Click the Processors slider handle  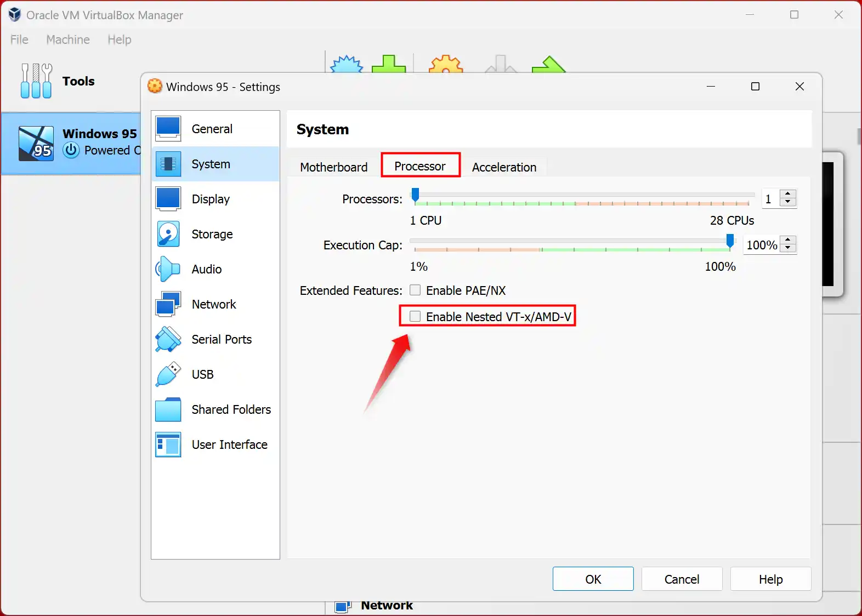tap(415, 195)
